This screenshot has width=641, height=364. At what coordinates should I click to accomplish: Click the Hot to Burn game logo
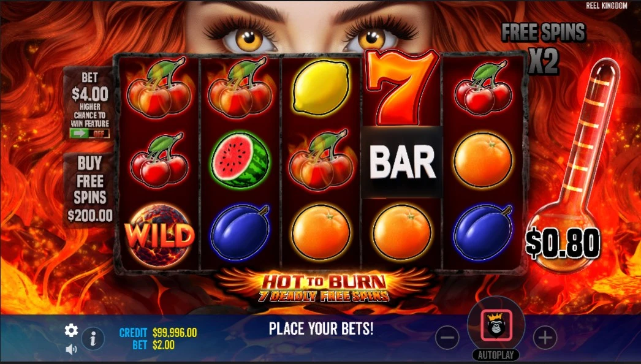[x=323, y=287]
